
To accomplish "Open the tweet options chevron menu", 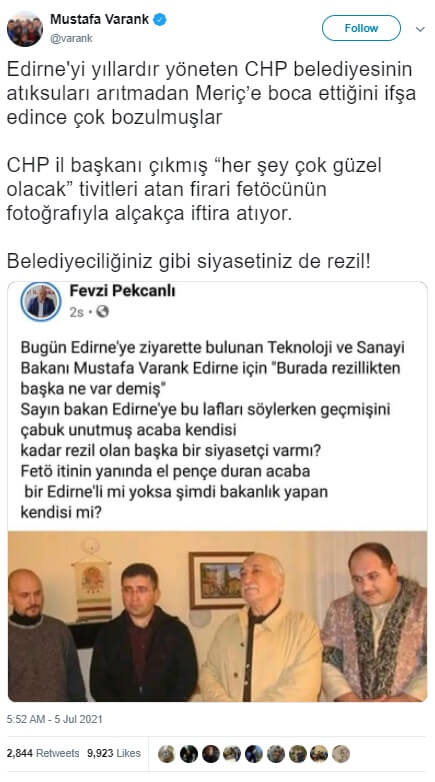I will [420, 29].
